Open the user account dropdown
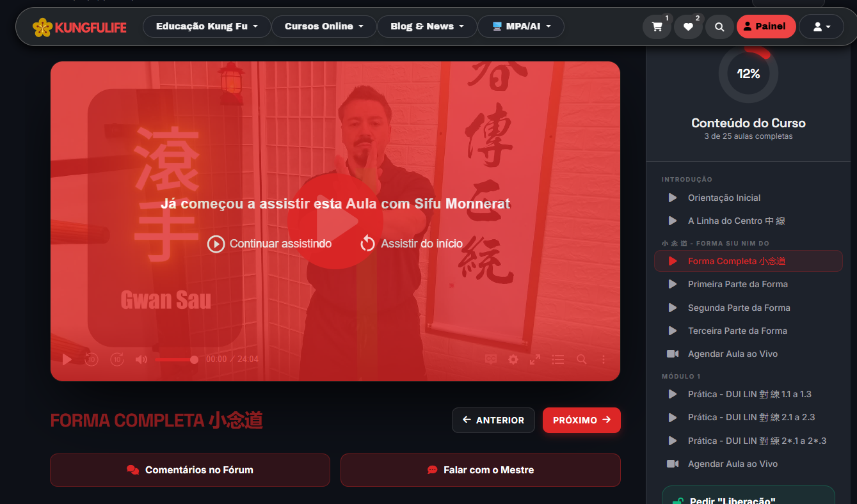 821,27
